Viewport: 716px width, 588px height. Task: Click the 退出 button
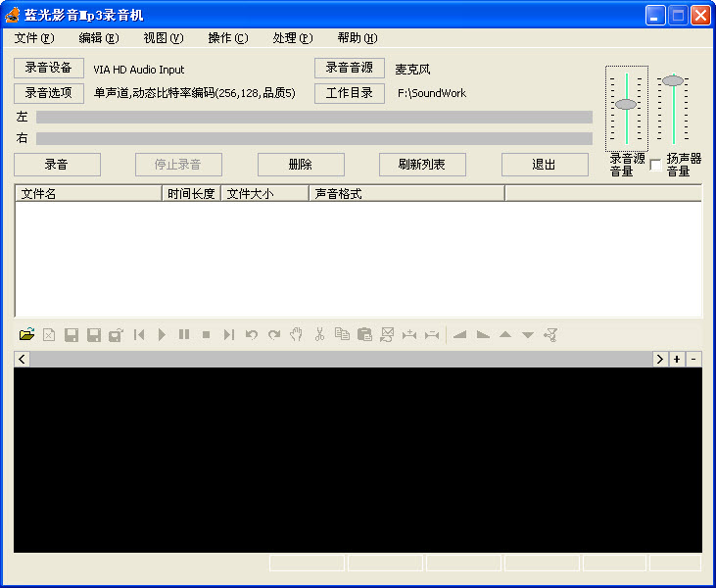click(545, 165)
